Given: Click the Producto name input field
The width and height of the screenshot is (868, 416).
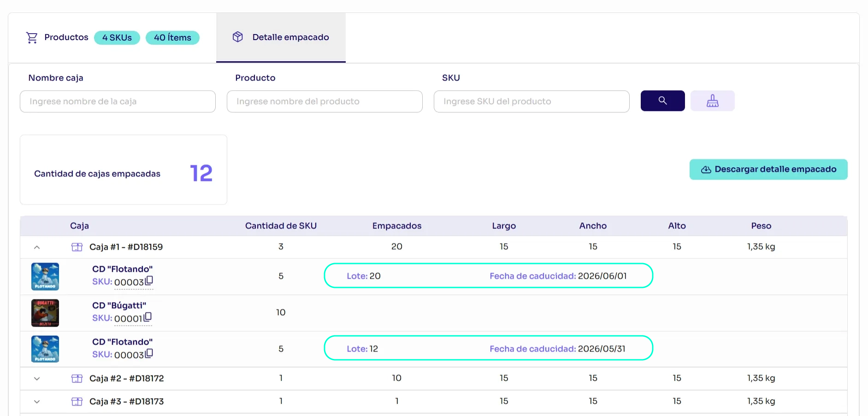Looking at the screenshot, I should [325, 101].
